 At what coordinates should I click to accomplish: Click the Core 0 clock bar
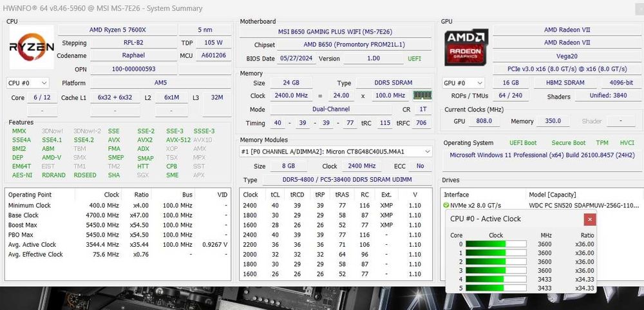coord(496,244)
